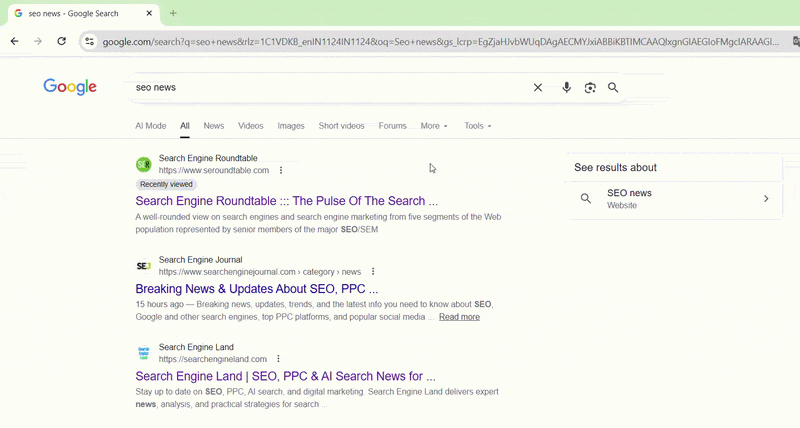Screen dimensions: 800x428
Task: Click the Google logo
Action: 70,87
